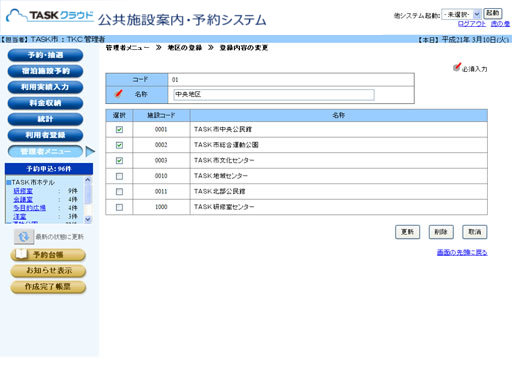This screenshot has height=384, width=512.
Task: Click the blue square icon beside TASK市ホテル
Action: (9, 183)
